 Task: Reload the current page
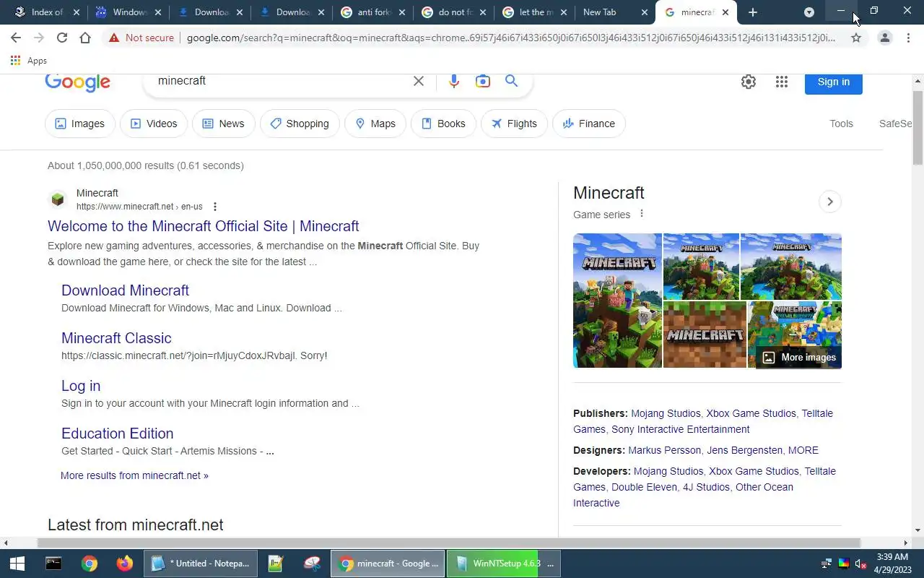(x=62, y=38)
